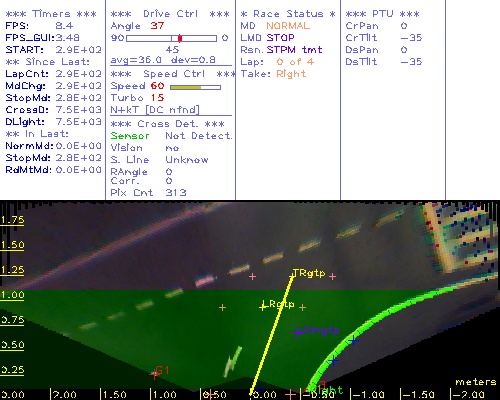Click the red marker on the Angle slider
The width and height of the screenshot is (500, 400).
[180, 38]
